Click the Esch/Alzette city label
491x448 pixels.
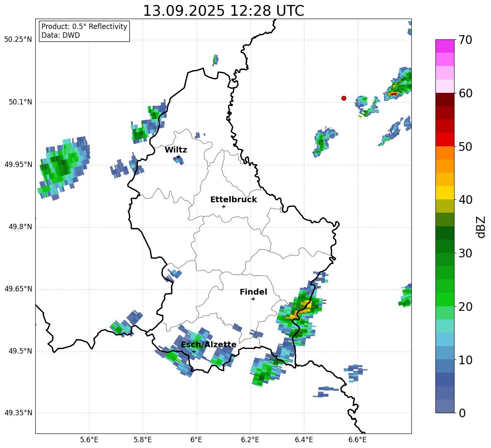[209, 344]
